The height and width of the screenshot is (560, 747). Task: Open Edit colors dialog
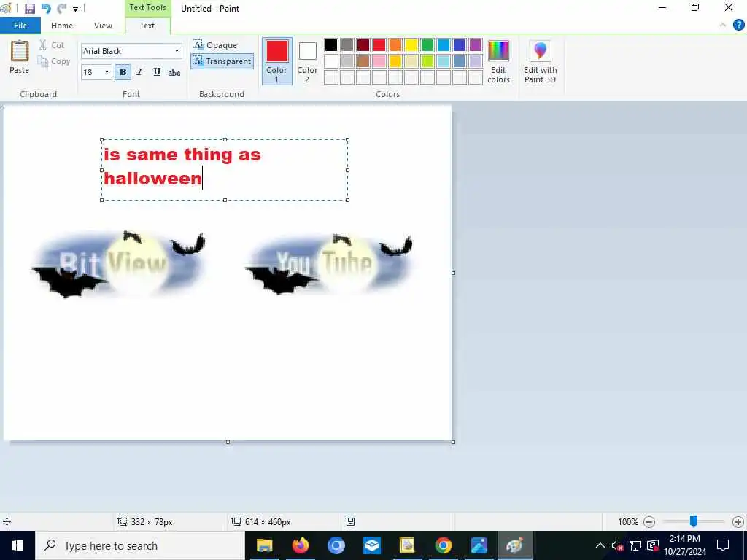pos(498,61)
